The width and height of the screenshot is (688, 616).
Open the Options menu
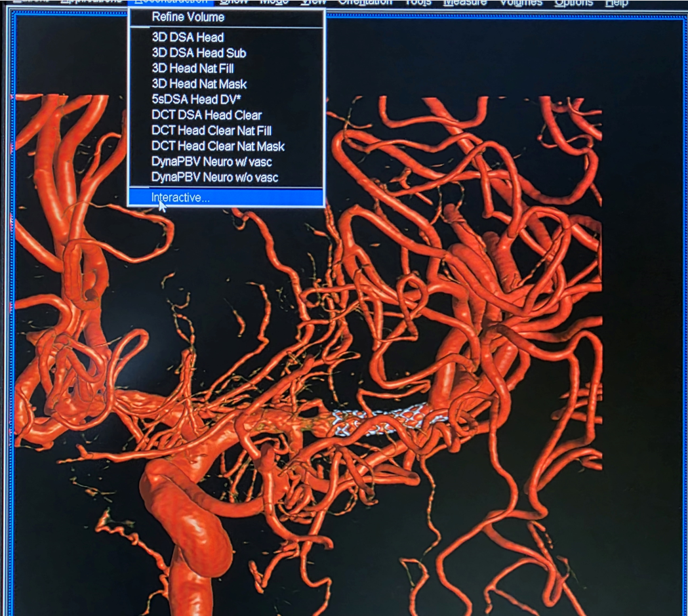[x=573, y=3]
